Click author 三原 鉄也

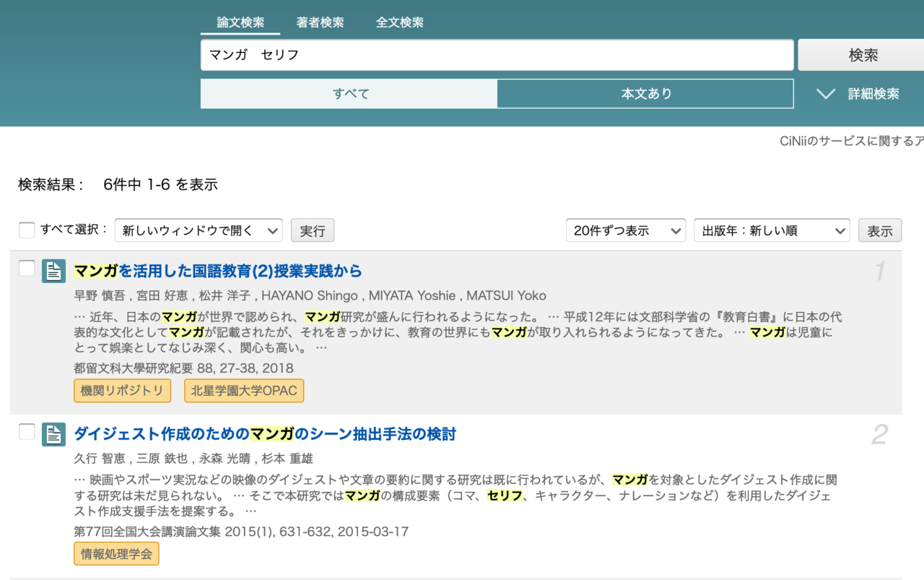(162, 459)
